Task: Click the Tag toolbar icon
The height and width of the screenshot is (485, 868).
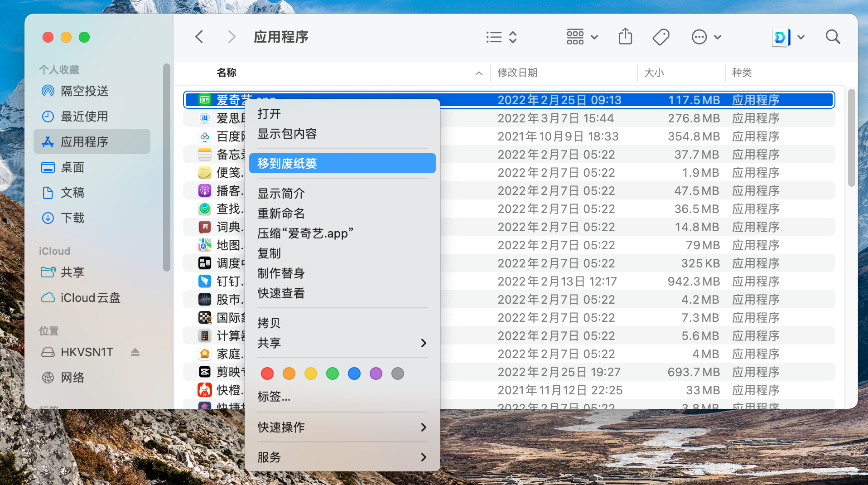Action: (x=661, y=37)
